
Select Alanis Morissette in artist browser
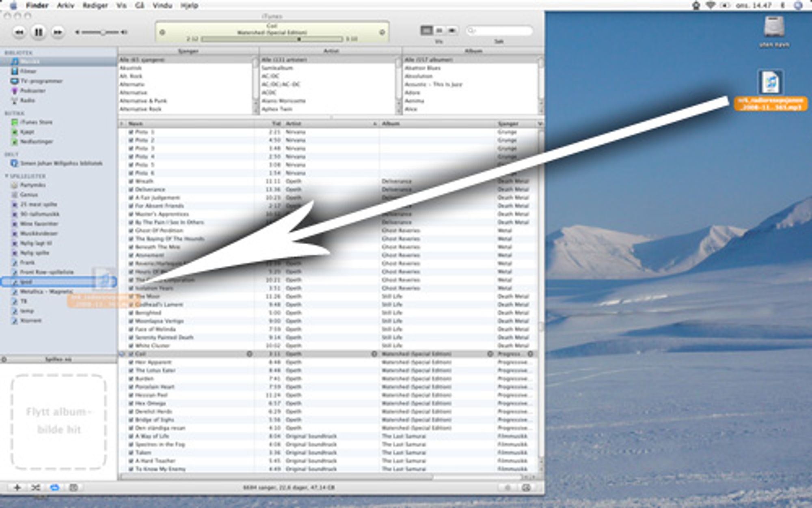(x=283, y=101)
